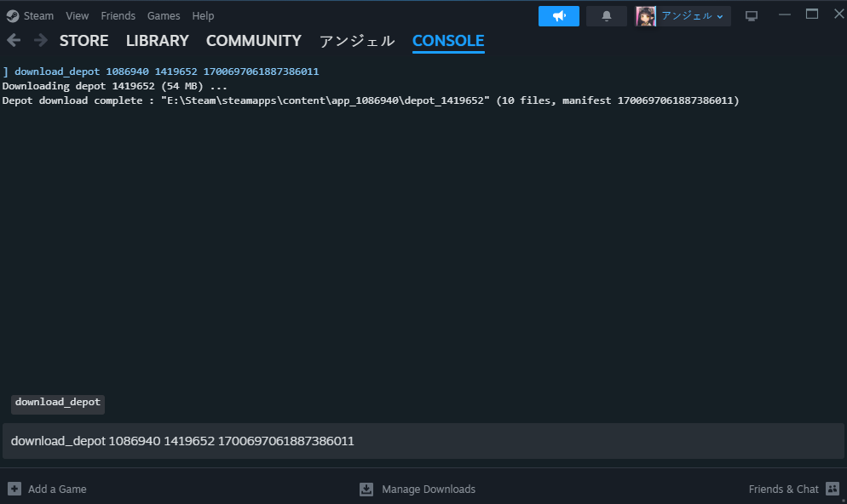
Task: Open the notifications bell
Action: 606,16
